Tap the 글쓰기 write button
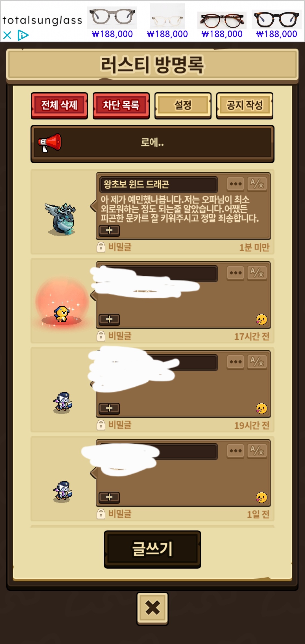This screenshot has height=644, width=305. (x=152, y=549)
